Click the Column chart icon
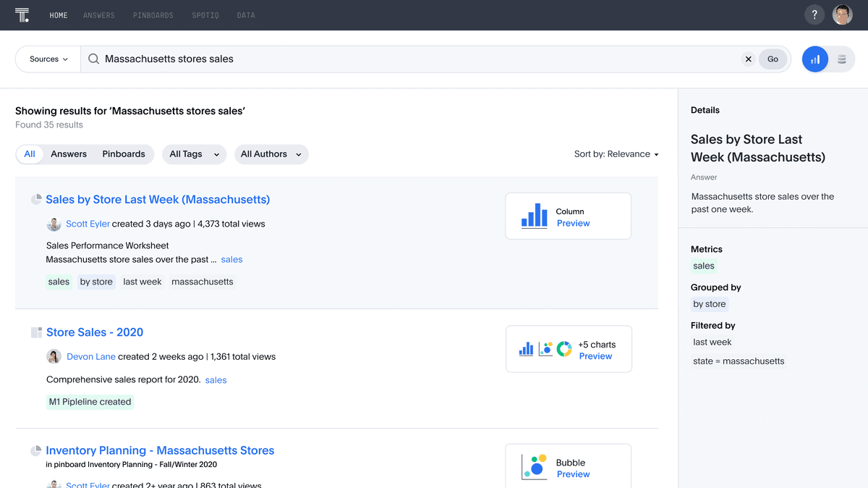Viewport: 868px width, 488px height. coord(535,216)
